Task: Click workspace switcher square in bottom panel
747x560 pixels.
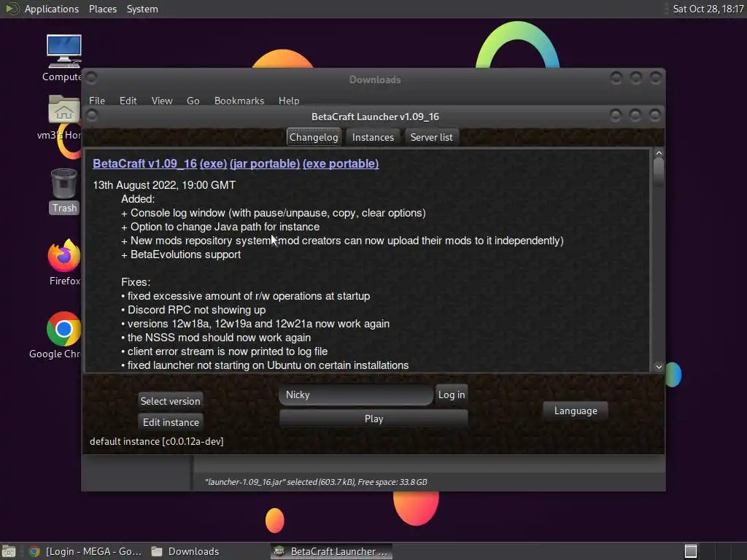Action: [691, 551]
